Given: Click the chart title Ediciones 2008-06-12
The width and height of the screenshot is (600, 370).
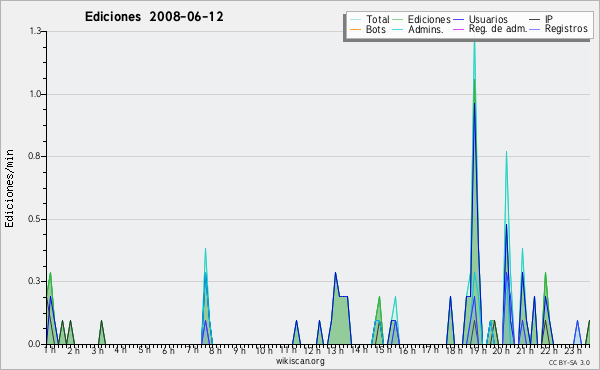Looking at the screenshot, I should click(154, 17).
